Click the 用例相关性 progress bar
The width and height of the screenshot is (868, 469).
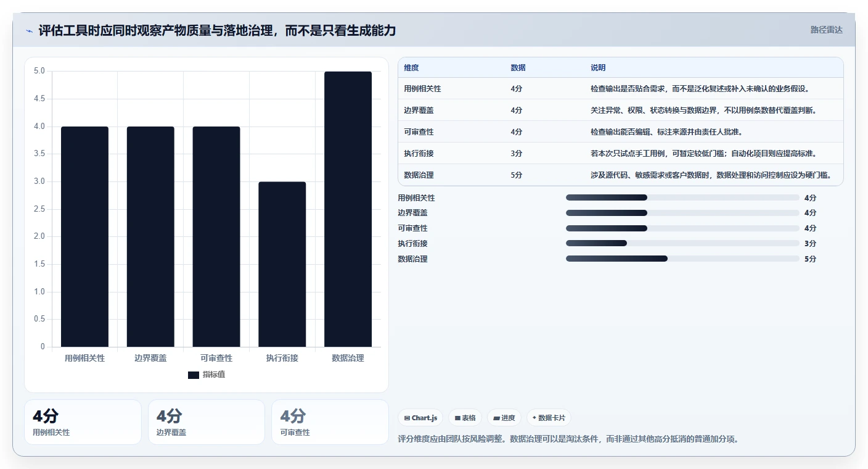point(682,197)
